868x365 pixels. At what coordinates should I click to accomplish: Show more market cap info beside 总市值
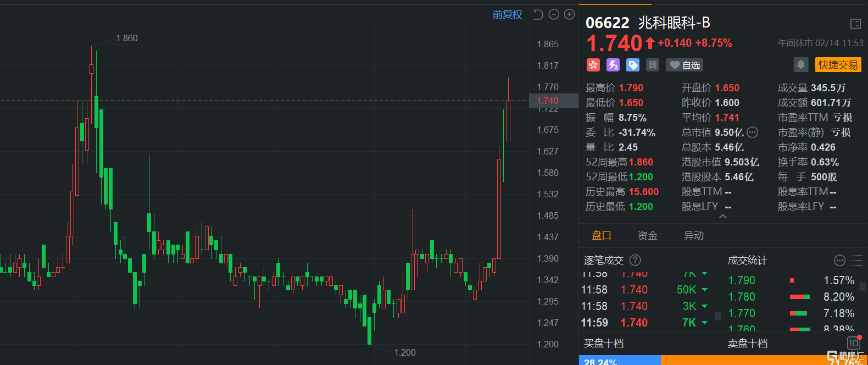(753, 132)
